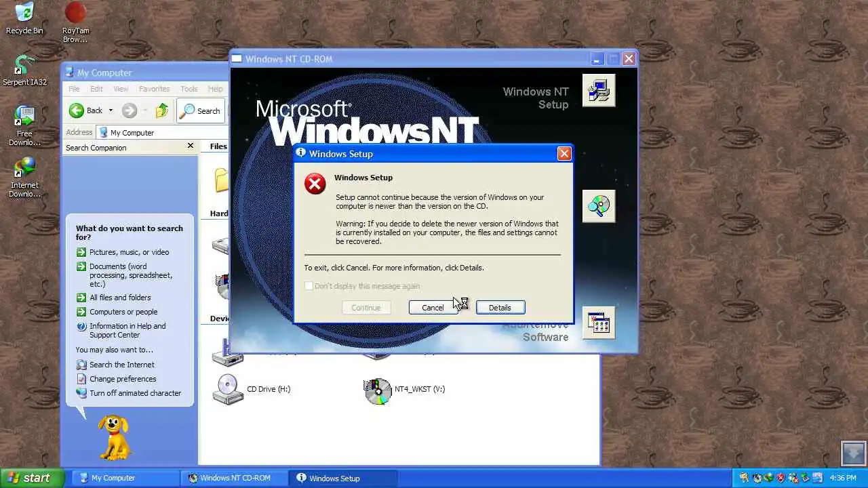Click the disabled Continue button
The height and width of the screenshot is (488, 868).
(366, 308)
